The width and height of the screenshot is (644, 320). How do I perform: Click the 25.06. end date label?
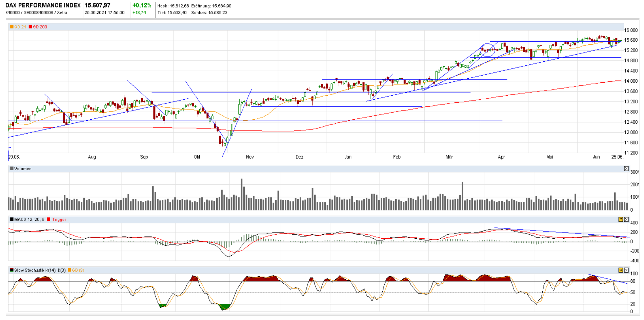pos(617,157)
